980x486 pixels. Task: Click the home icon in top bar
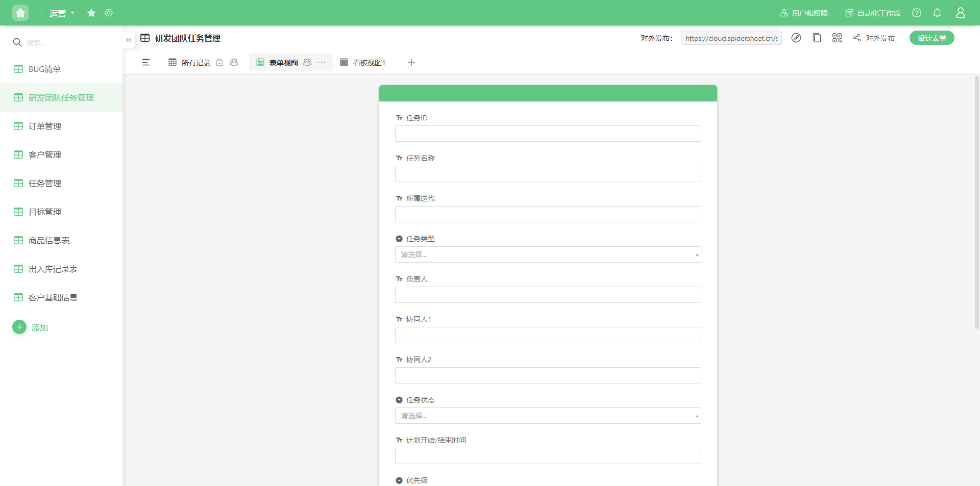pyautogui.click(x=20, y=13)
